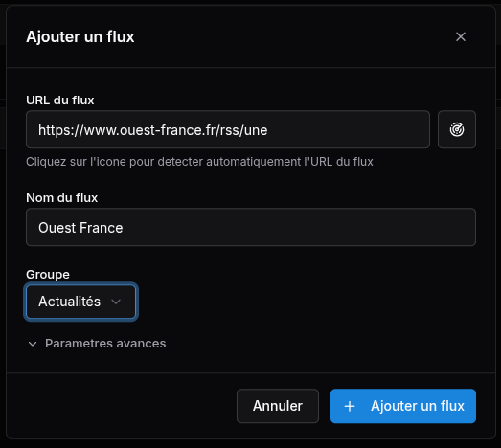Click the hint text about detecting the URL
This screenshot has width=501, height=448.
(x=199, y=162)
